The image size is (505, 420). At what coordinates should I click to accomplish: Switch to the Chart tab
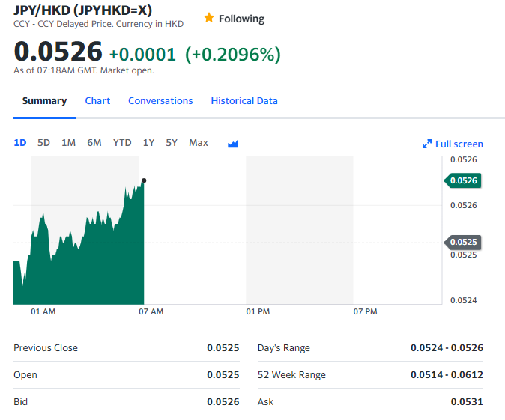pos(97,101)
